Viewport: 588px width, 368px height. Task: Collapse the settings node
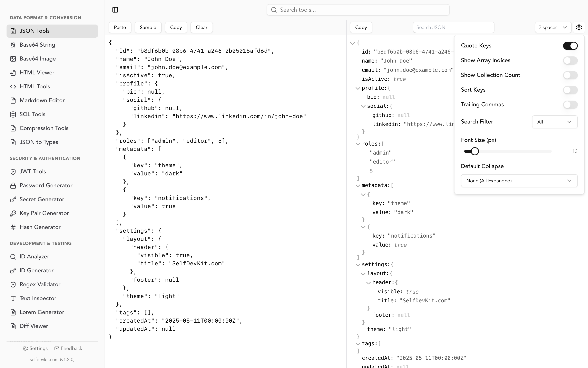[x=358, y=265]
